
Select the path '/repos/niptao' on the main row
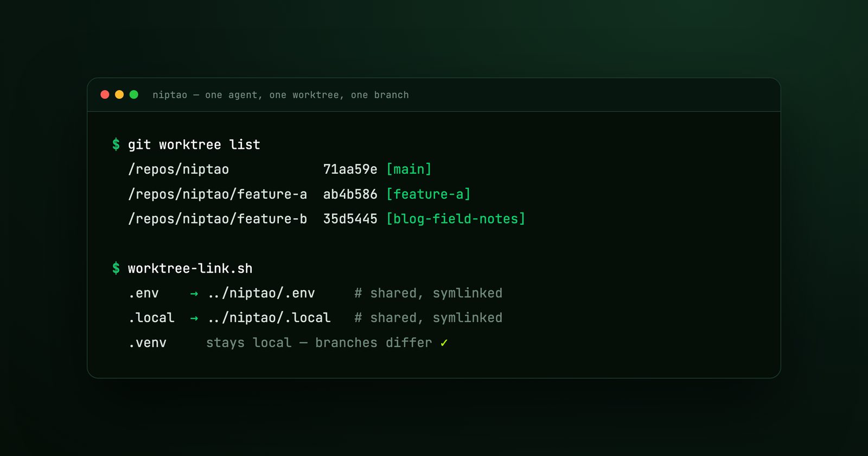tap(178, 169)
